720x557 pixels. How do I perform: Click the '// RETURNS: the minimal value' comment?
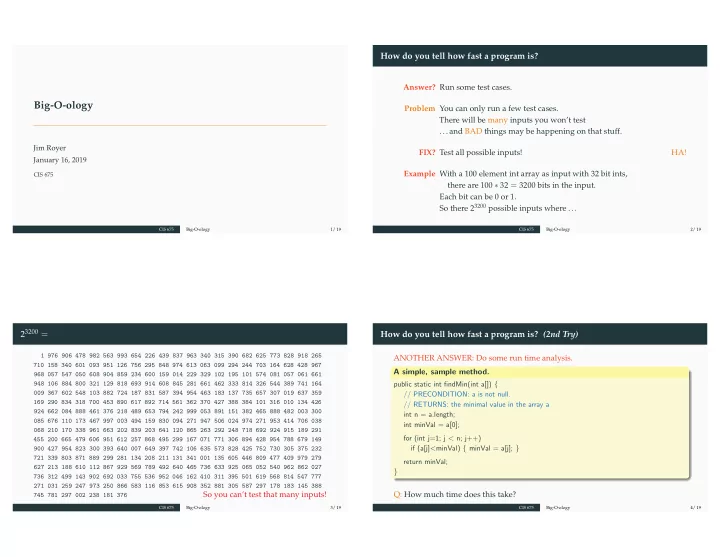(476, 405)
